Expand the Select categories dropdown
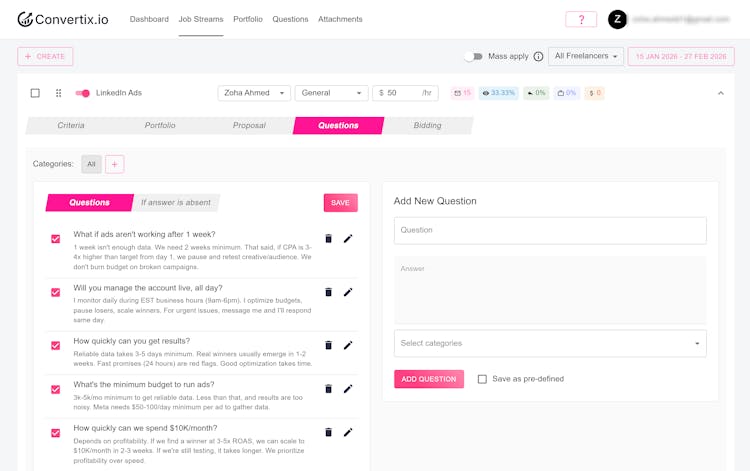This screenshot has width=750, height=471. click(x=550, y=343)
